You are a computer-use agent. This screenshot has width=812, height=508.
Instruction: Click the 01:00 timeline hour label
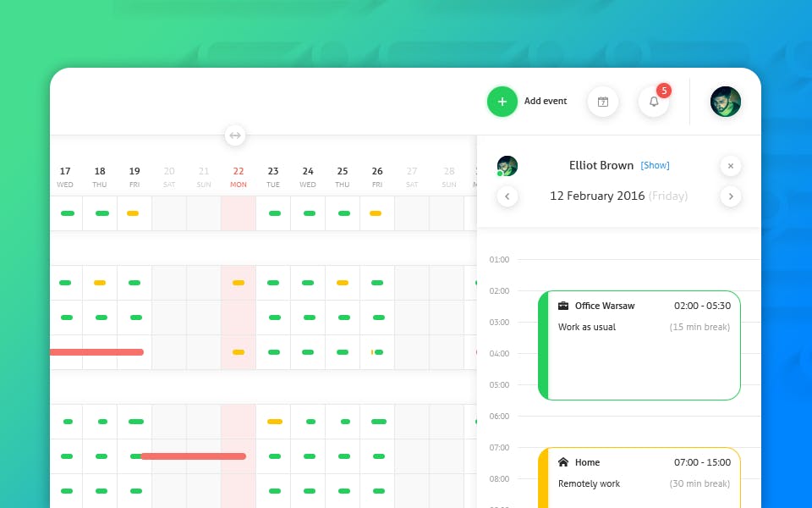point(499,259)
